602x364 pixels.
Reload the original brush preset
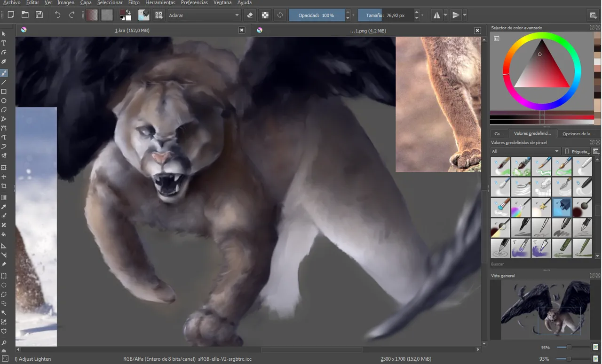point(280,15)
